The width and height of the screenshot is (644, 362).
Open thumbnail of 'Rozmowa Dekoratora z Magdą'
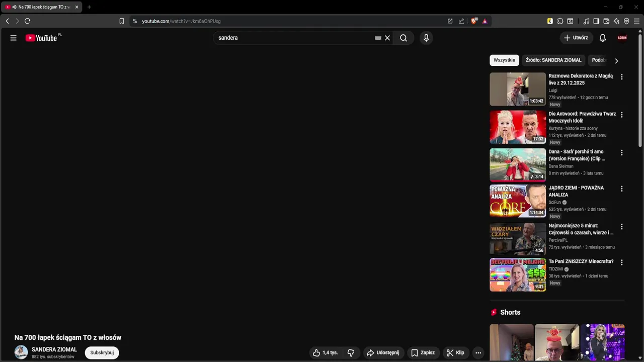pyautogui.click(x=518, y=89)
